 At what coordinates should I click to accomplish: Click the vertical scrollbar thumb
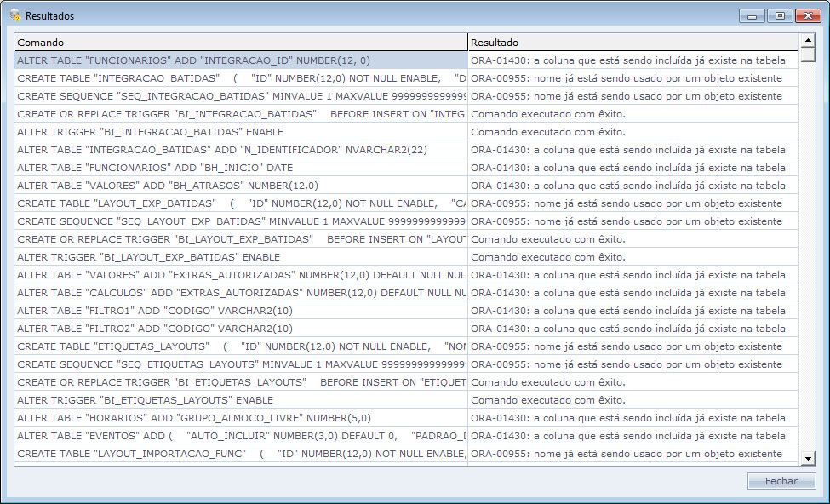click(808, 54)
